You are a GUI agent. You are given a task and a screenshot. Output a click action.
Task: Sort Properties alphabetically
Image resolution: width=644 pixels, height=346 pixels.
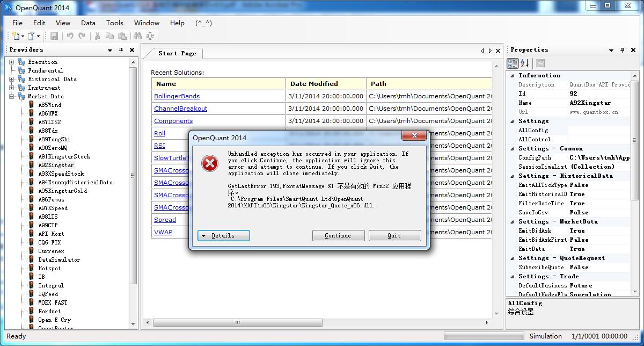click(x=525, y=63)
